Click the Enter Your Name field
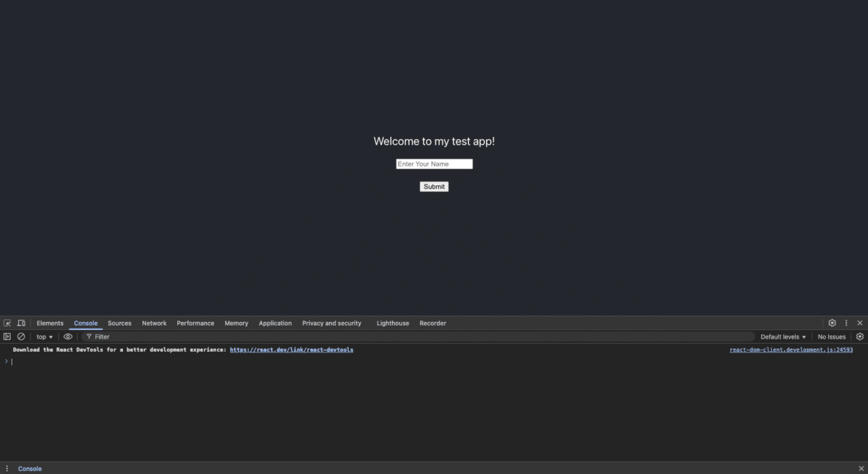The image size is (868, 474). click(434, 164)
